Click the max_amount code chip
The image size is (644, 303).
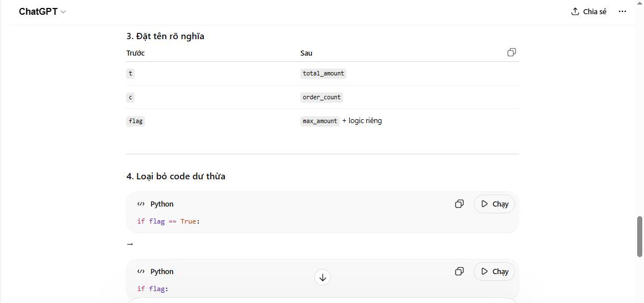tap(320, 121)
